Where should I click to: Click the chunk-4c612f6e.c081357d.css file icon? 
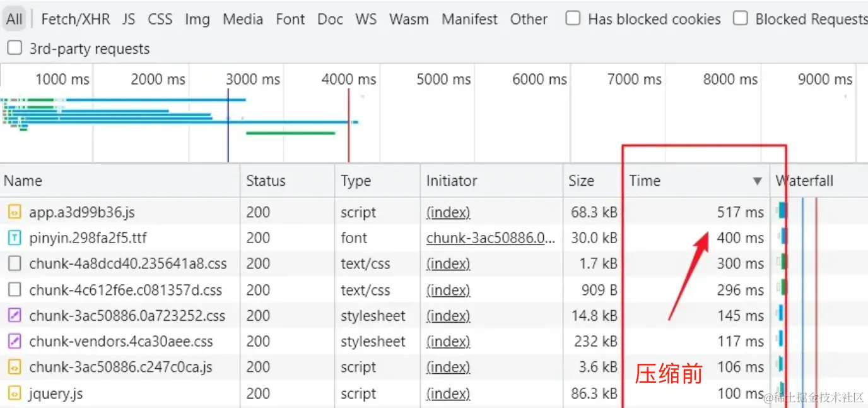pos(14,290)
